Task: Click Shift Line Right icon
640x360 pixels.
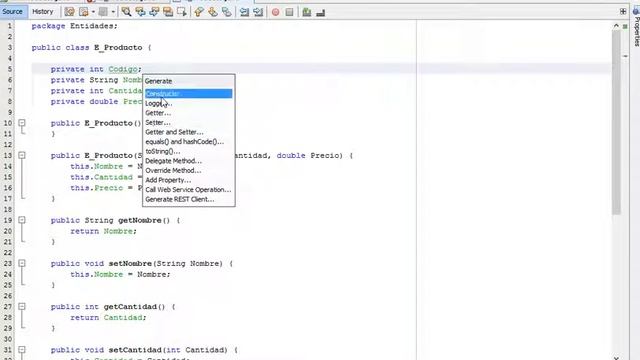Action: (x=258, y=12)
